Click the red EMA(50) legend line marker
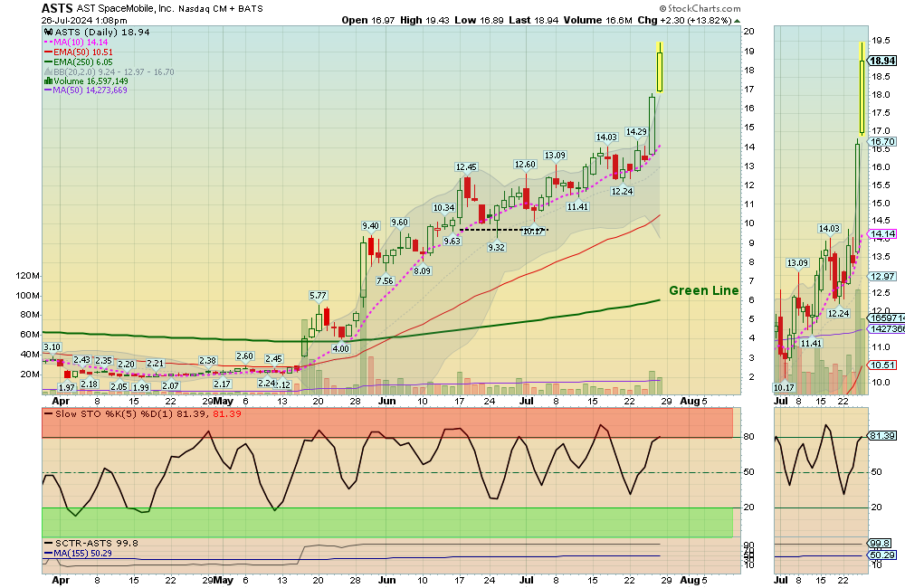Image resolution: width=905 pixels, height=588 pixels. [49, 52]
